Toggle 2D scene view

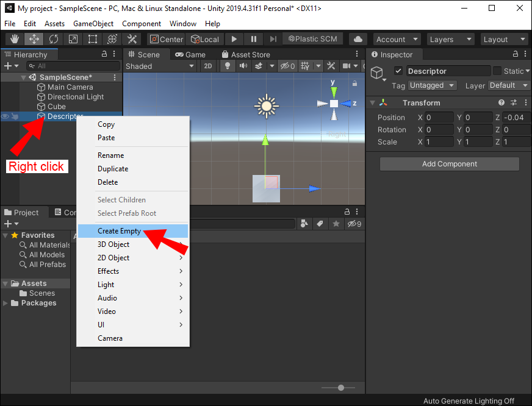pos(208,66)
